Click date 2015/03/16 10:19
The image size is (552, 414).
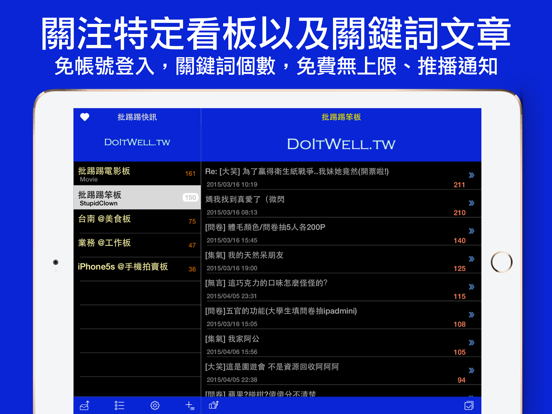[x=232, y=184]
